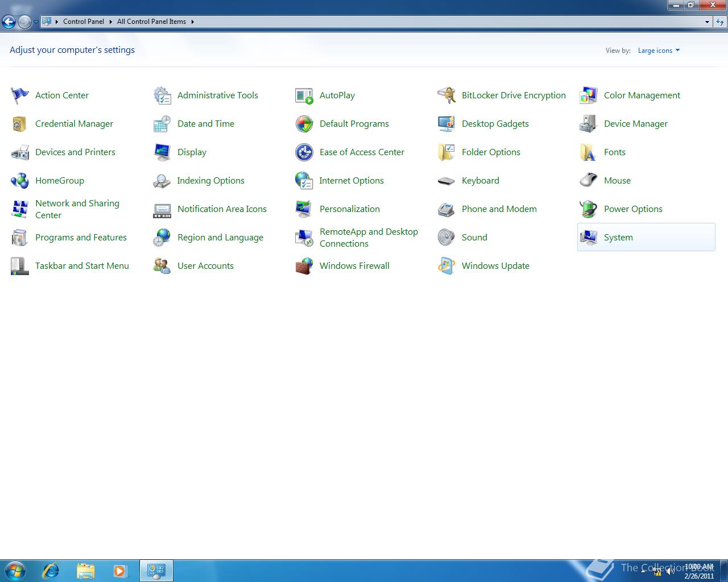Click the All Control Panel Items breadcrumb
The image size is (728, 582).
pyautogui.click(x=151, y=22)
